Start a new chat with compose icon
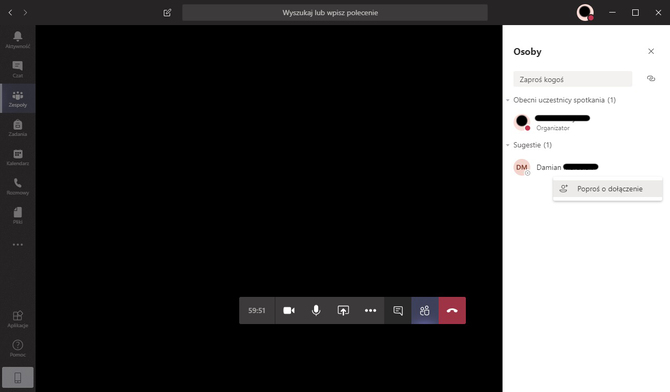670x392 pixels. [x=167, y=13]
